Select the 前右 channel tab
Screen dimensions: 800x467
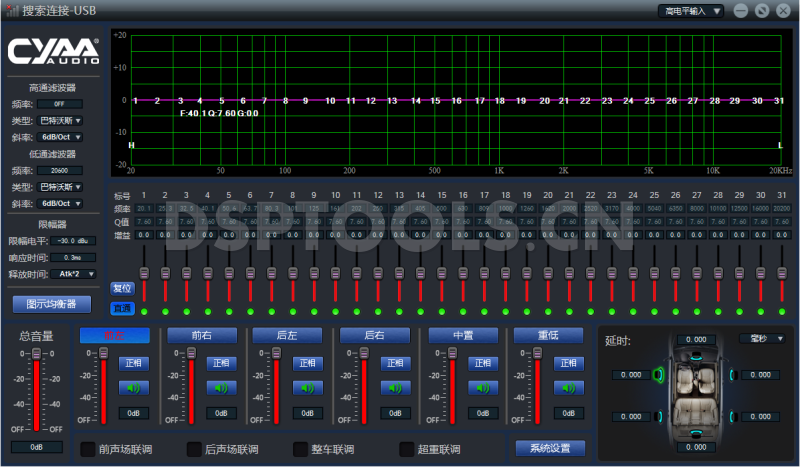point(202,335)
